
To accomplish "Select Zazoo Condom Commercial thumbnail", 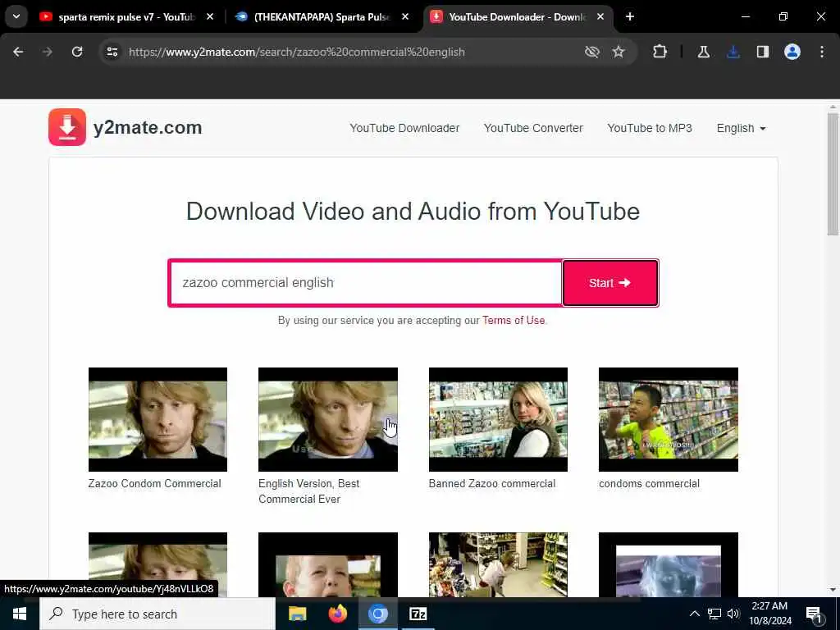I will pos(157,419).
